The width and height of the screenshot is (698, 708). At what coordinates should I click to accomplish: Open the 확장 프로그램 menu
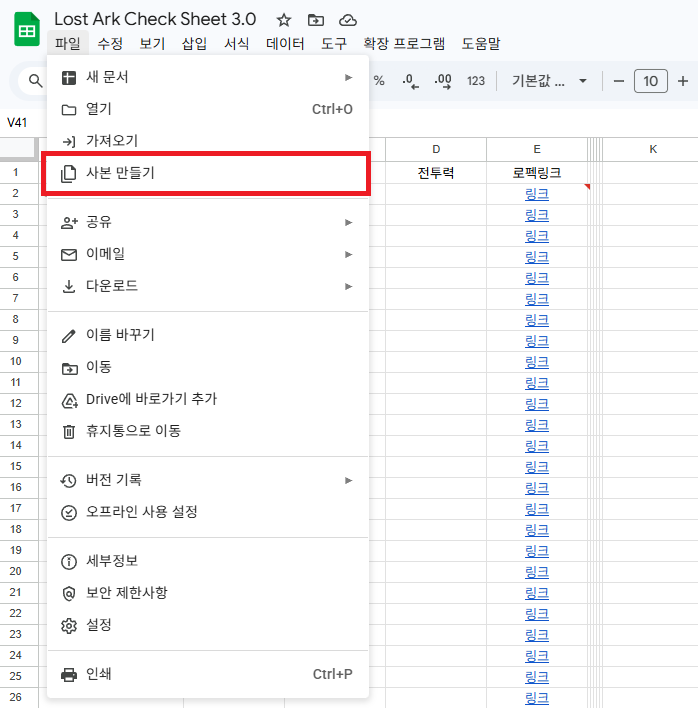404,44
